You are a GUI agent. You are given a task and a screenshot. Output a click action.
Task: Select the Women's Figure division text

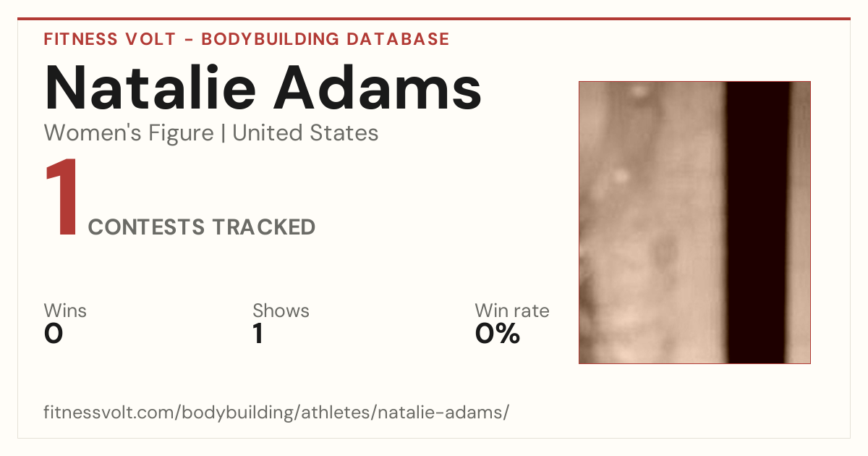point(129,133)
